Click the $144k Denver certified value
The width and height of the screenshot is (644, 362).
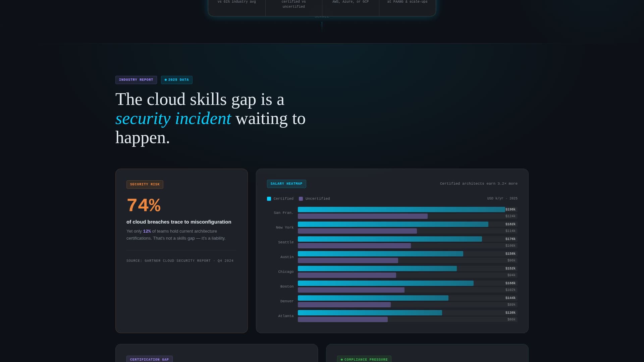[x=510, y=298]
